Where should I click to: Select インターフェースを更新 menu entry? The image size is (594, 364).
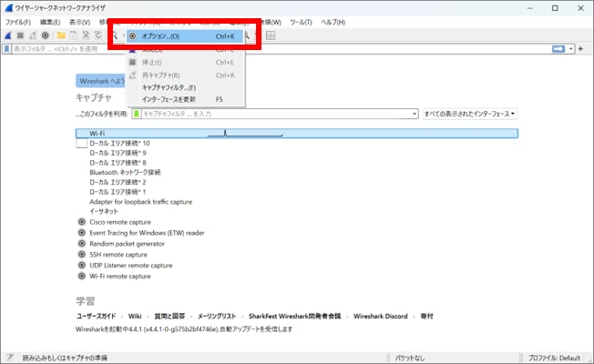point(185,99)
